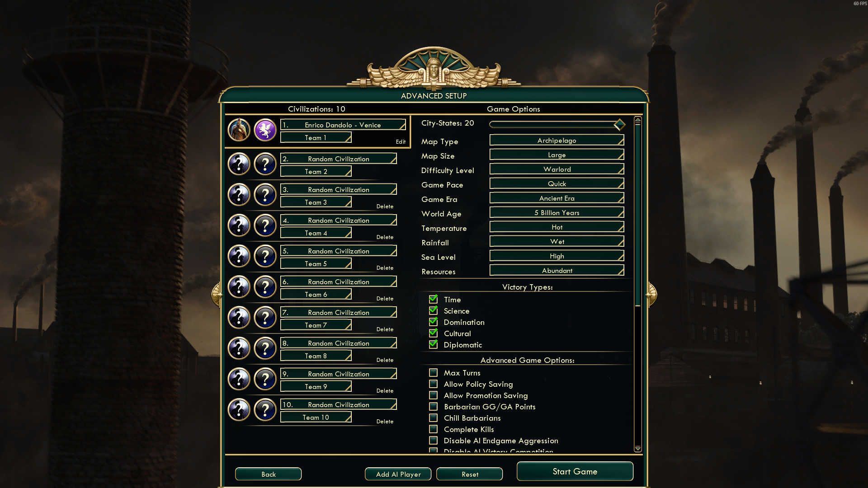Click the Start Game button

click(575, 471)
